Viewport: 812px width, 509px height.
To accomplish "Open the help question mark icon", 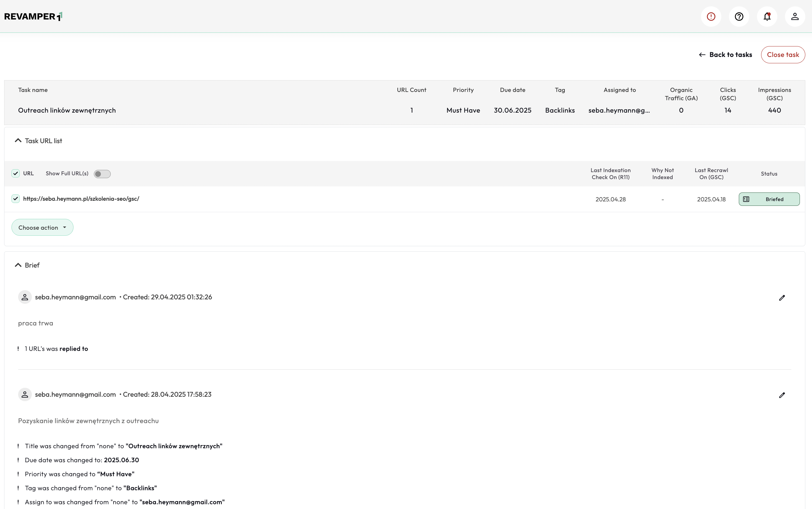I will (x=738, y=17).
